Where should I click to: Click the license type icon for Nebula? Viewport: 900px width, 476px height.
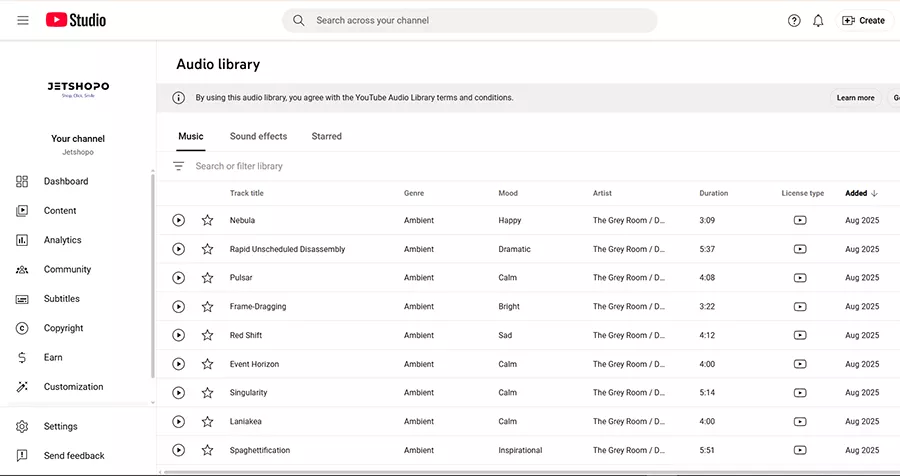[800, 220]
